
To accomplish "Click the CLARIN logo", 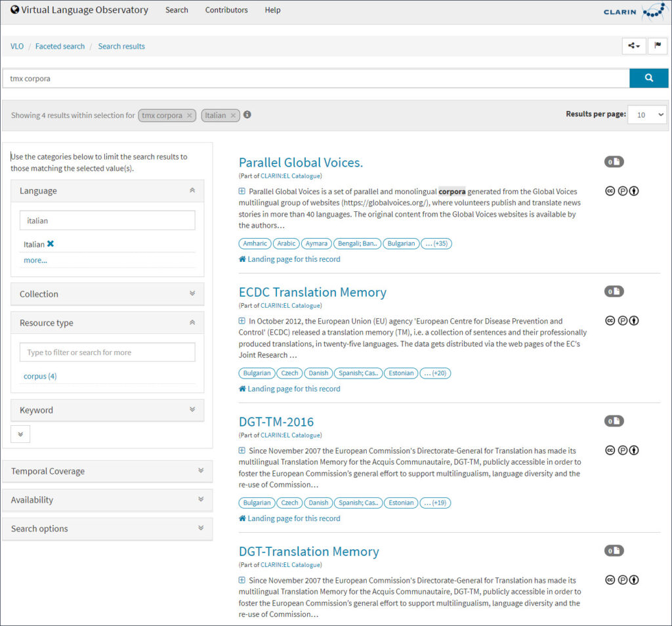I will click(633, 11).
